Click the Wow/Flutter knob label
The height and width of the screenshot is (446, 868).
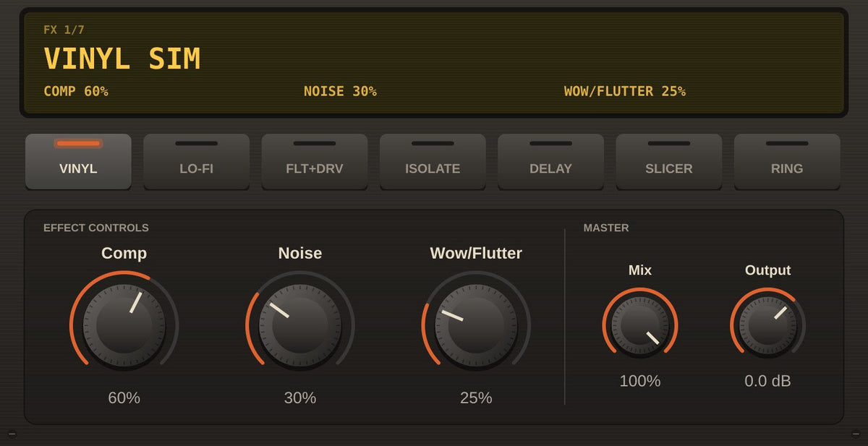pos(476,253)
